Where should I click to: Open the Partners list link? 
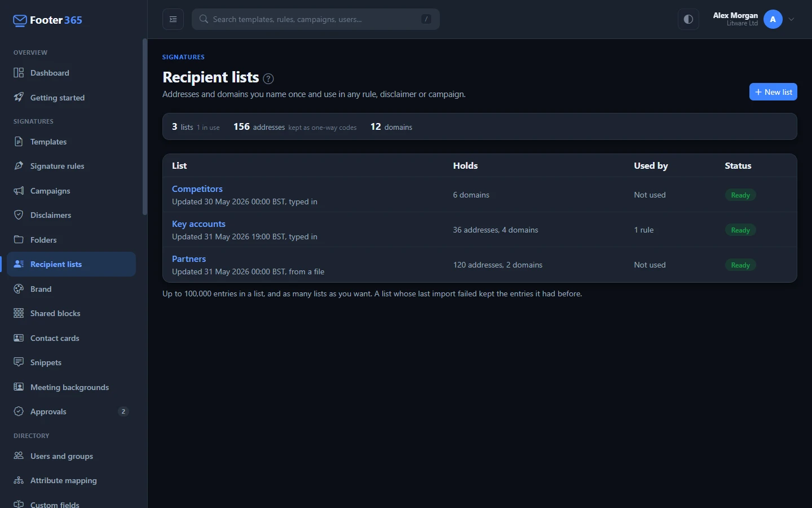click(x=189, y=259)
